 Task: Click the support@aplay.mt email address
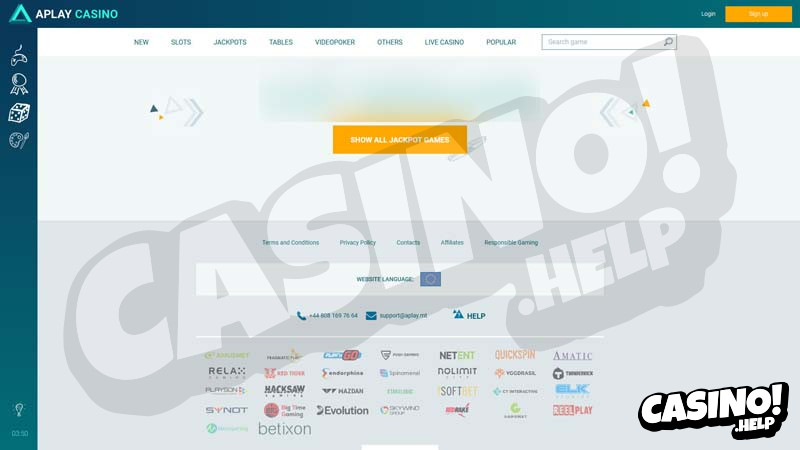[404, 316]
